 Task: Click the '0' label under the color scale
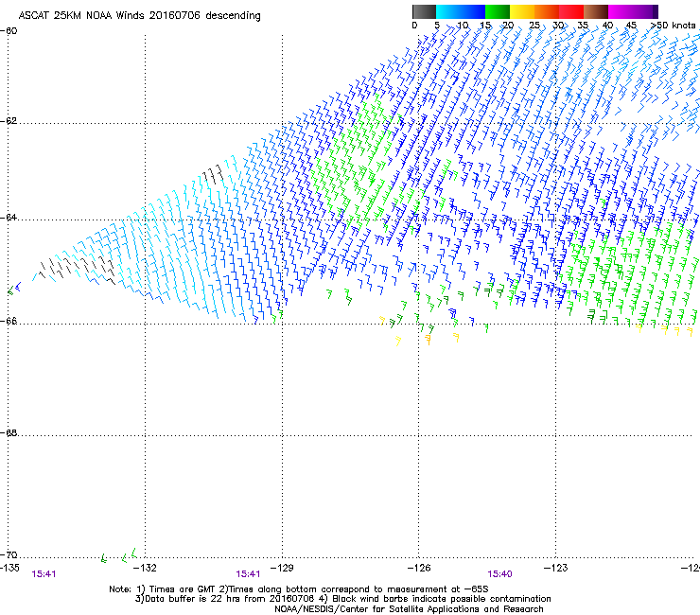[414, 26]
